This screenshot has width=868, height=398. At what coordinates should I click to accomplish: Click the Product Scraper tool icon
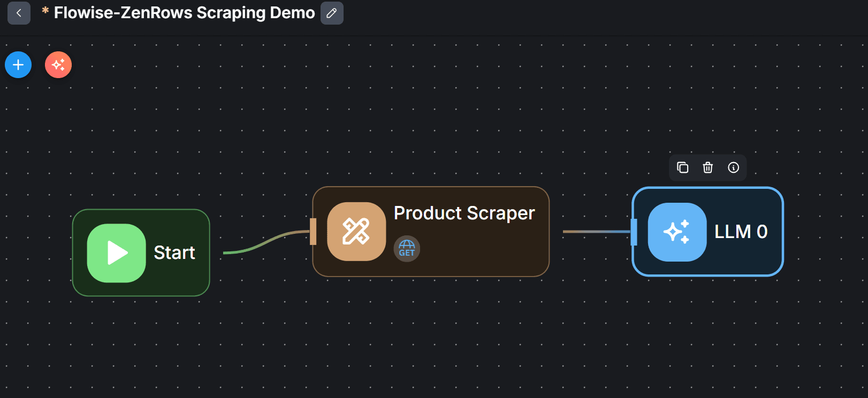coord(356,232)
